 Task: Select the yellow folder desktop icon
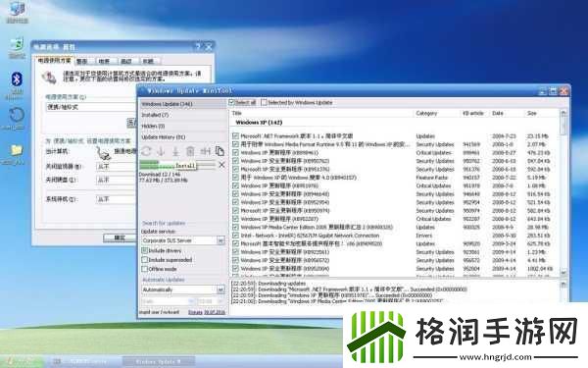tap(16, 150)
